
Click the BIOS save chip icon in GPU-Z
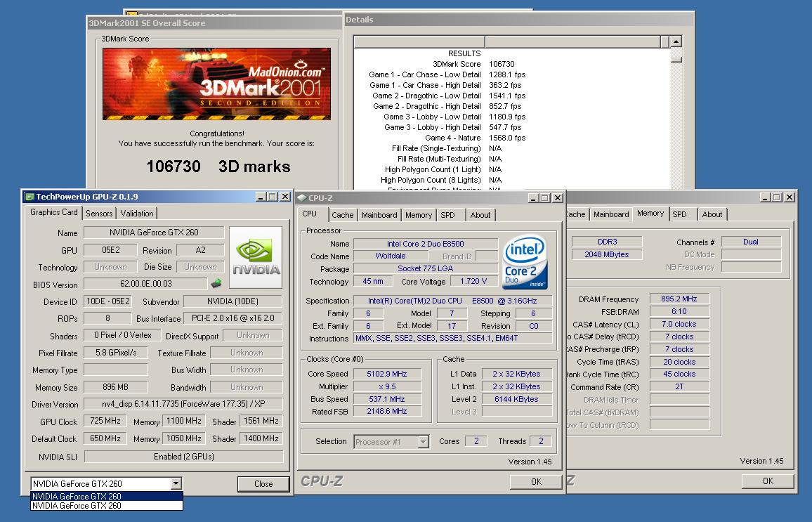216,283
